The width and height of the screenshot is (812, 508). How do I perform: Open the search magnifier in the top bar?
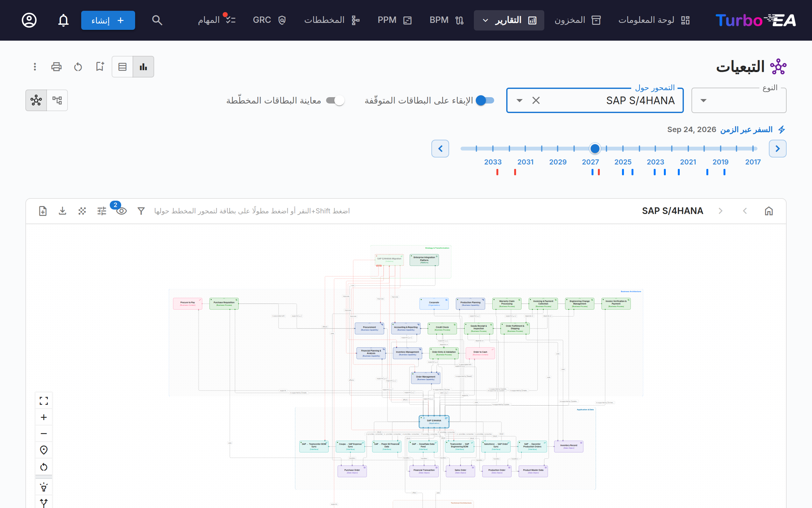pyautogui.click(x=157, y=20)
